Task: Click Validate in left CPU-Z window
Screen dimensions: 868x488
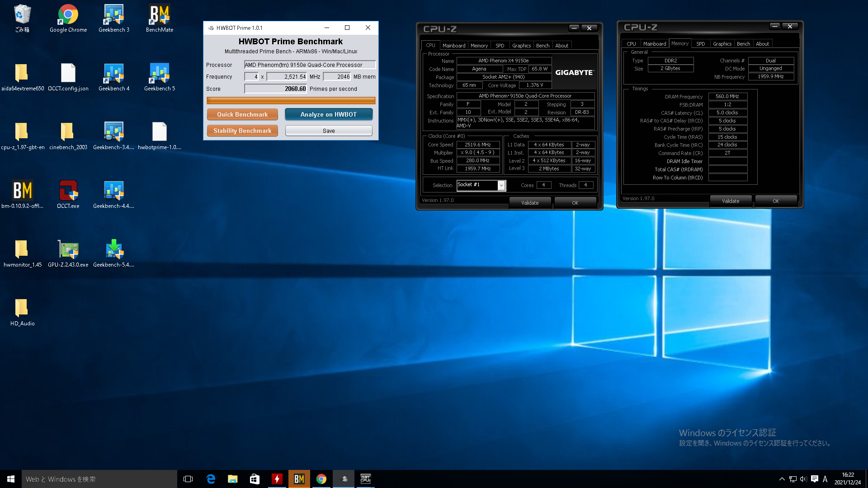Action: click(x=530, y=203)
